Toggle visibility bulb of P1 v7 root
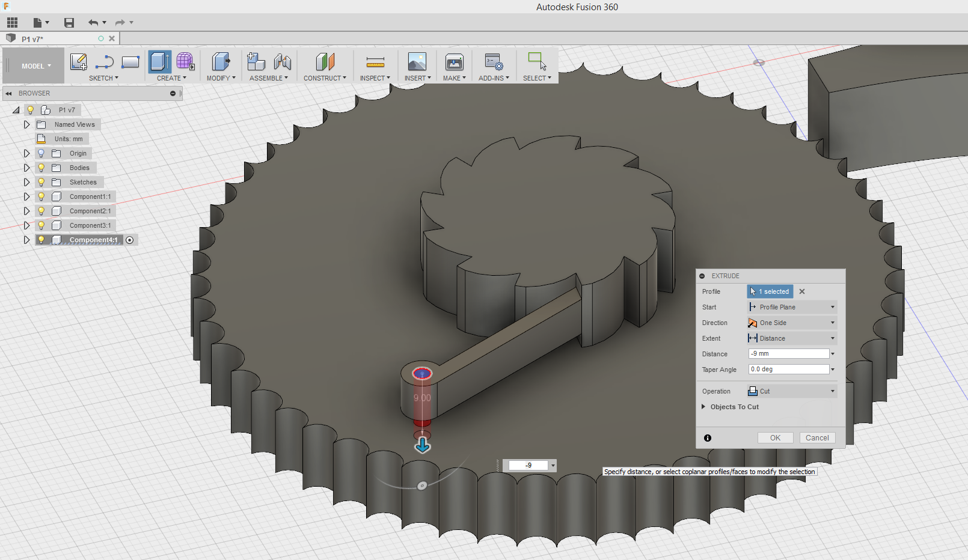968x560 pixels. (30, 110)
